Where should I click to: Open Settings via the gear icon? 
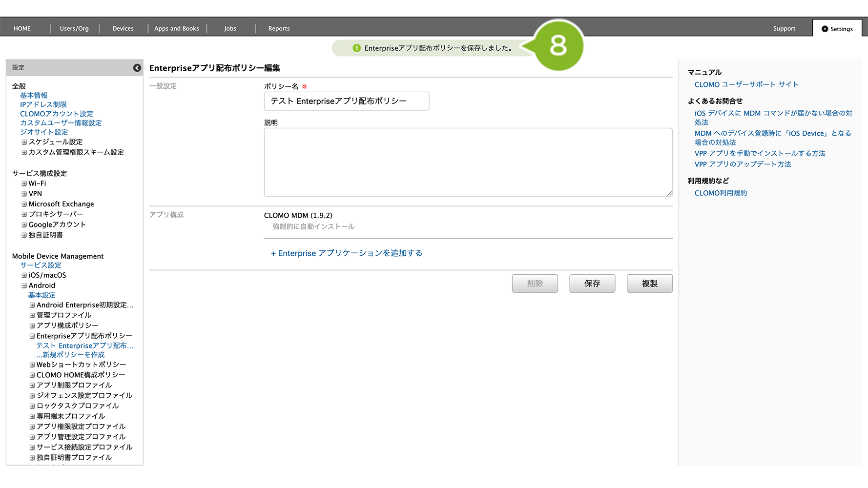click(825, 29)
